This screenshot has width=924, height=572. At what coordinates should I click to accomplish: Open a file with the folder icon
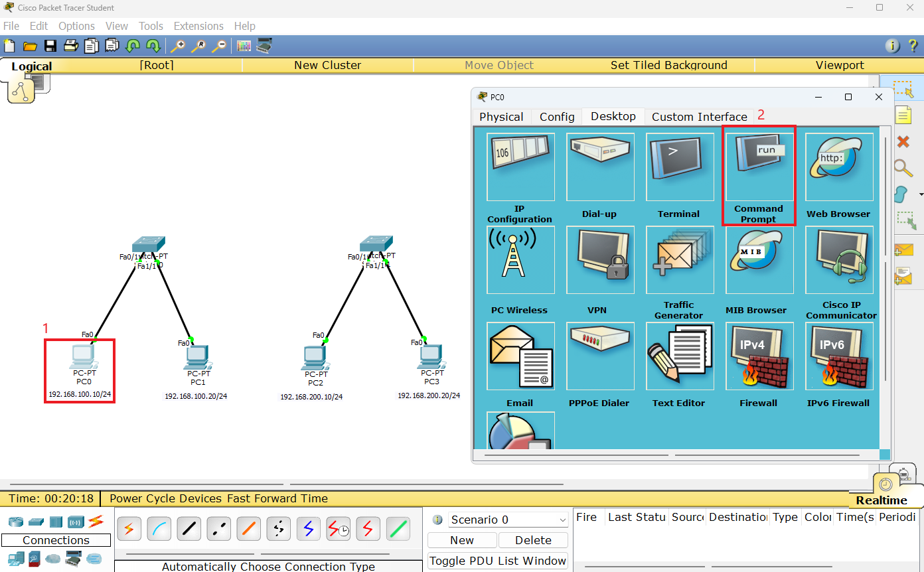30,46
